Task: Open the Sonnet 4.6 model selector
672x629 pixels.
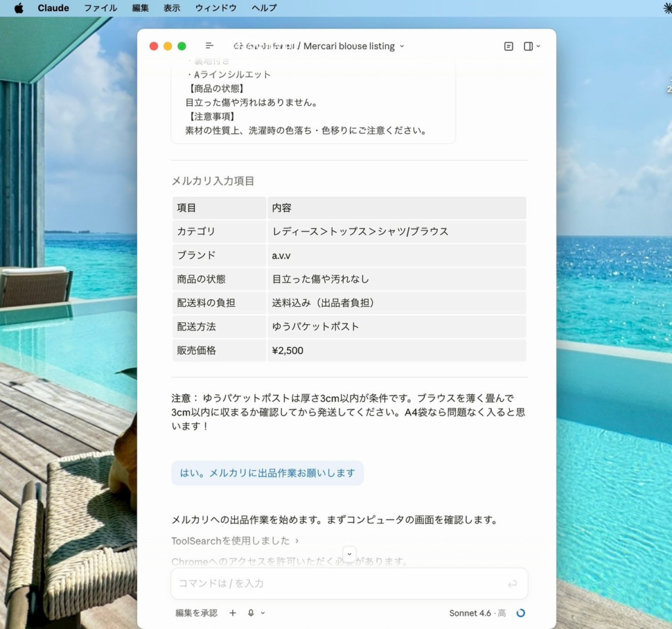Action: click(x=478, y=613)
